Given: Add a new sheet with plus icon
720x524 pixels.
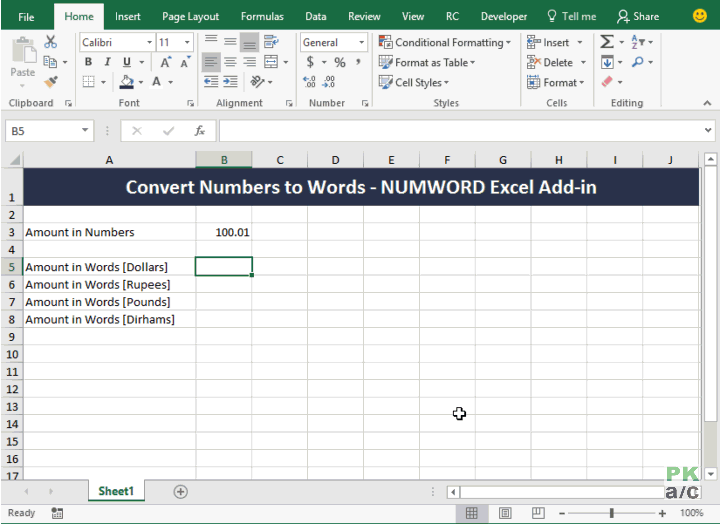Looking at the screenshot, I should 180,492.
